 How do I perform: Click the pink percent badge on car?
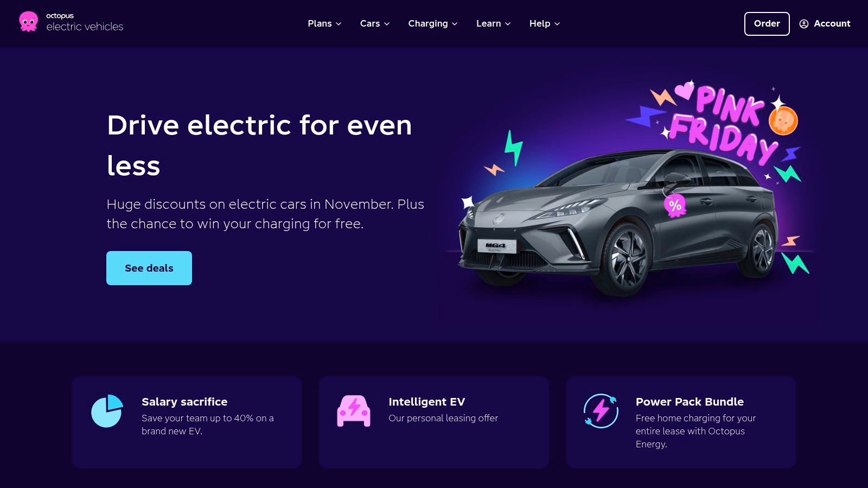(x=675, y=206)
